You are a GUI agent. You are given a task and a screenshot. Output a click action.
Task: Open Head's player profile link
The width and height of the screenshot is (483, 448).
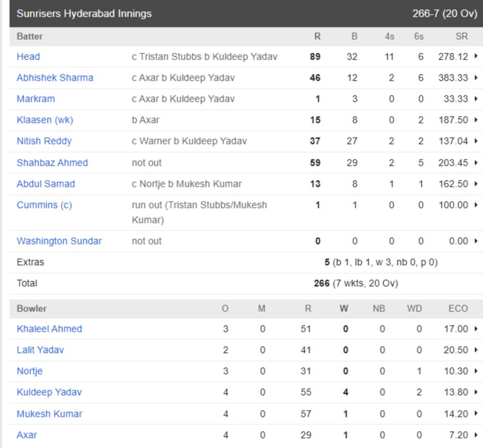pyautogui.click(x=28, y=57)
